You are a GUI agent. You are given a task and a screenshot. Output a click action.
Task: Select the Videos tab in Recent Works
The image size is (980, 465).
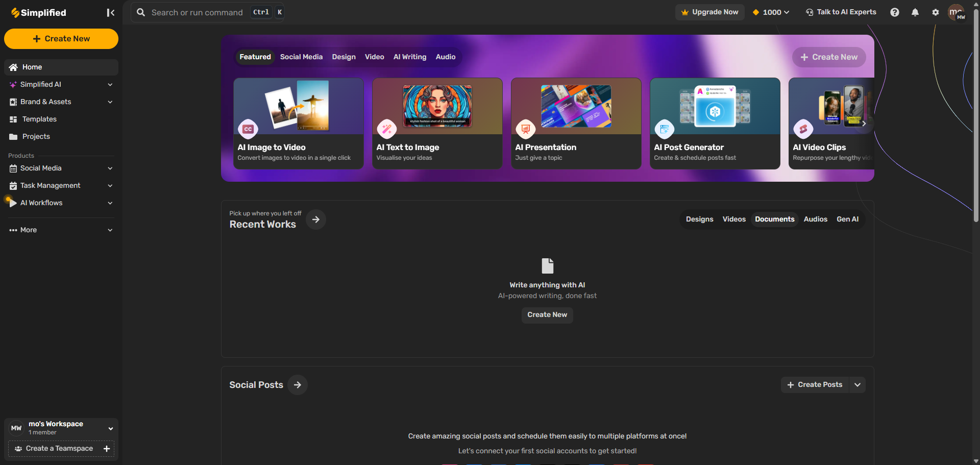[x=733, y=219]
